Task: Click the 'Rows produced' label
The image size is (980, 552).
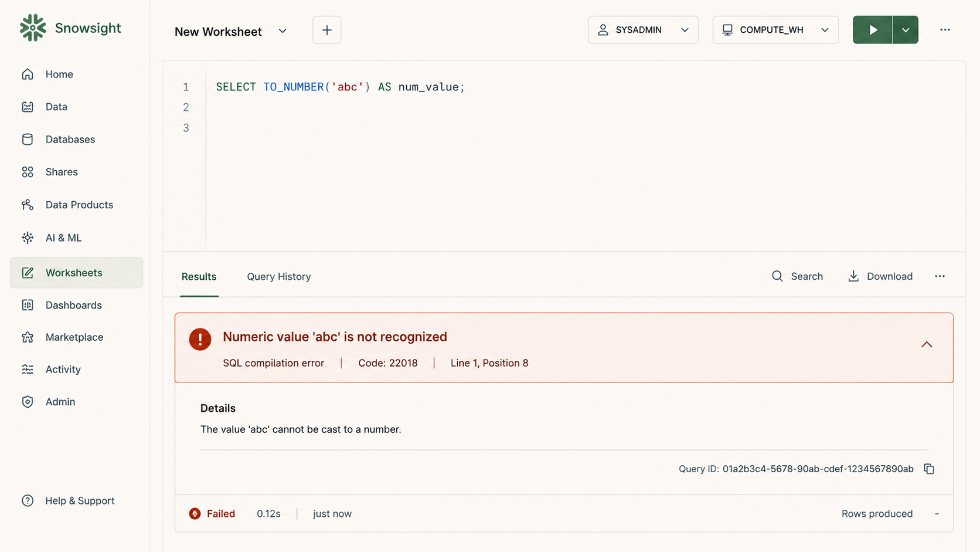Action: point(877,514)
